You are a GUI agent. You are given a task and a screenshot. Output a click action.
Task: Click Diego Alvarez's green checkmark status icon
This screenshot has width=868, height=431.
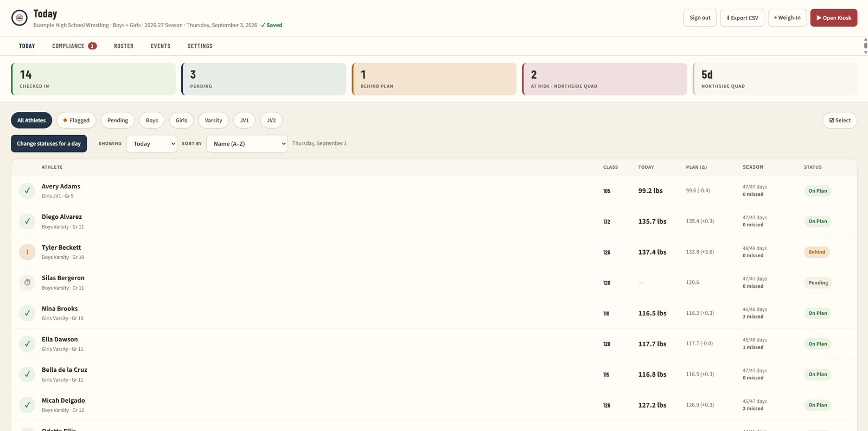click(x=27, y=221)
